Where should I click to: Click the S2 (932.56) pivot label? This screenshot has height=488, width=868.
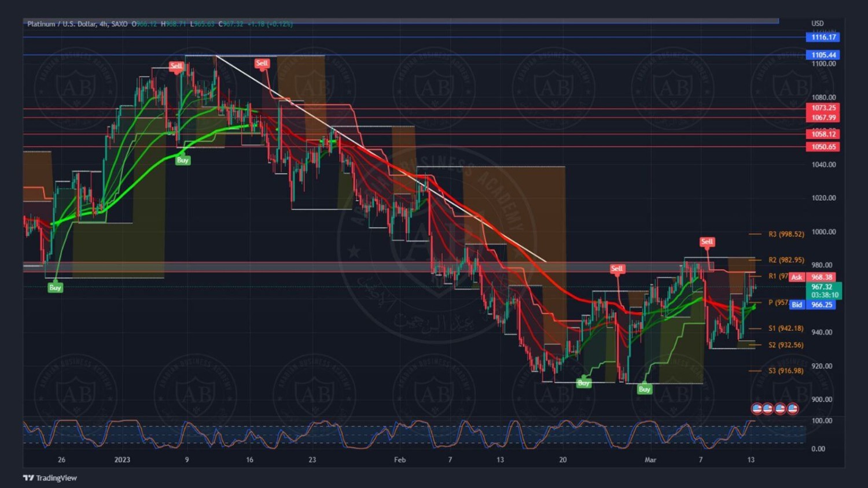[786, 345]
